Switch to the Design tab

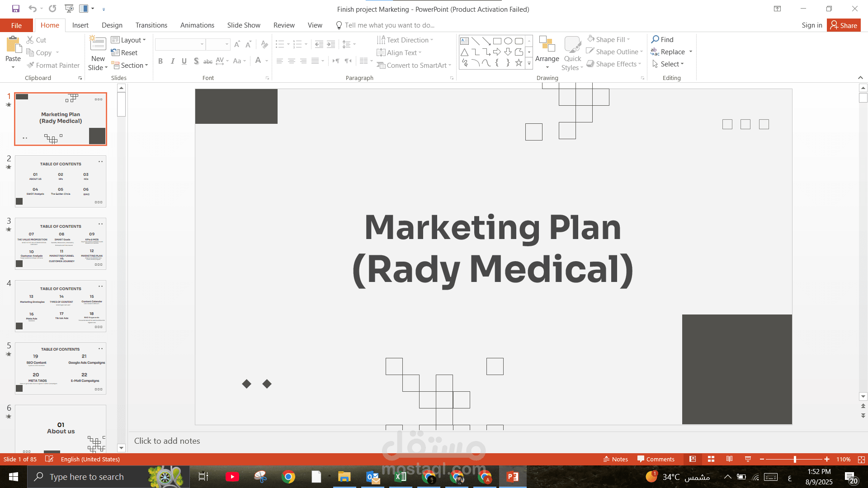point(112,25)
